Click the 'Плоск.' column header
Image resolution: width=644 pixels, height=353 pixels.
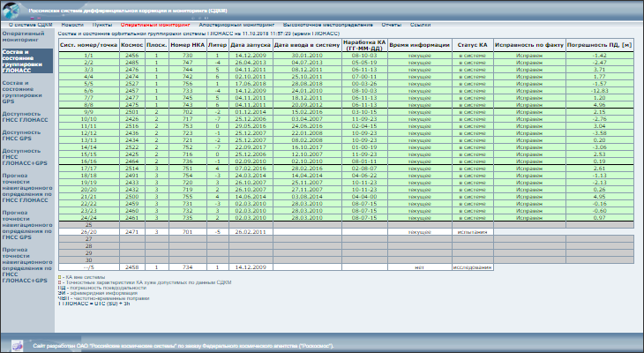pyautogui.click(x=156, y=45)
